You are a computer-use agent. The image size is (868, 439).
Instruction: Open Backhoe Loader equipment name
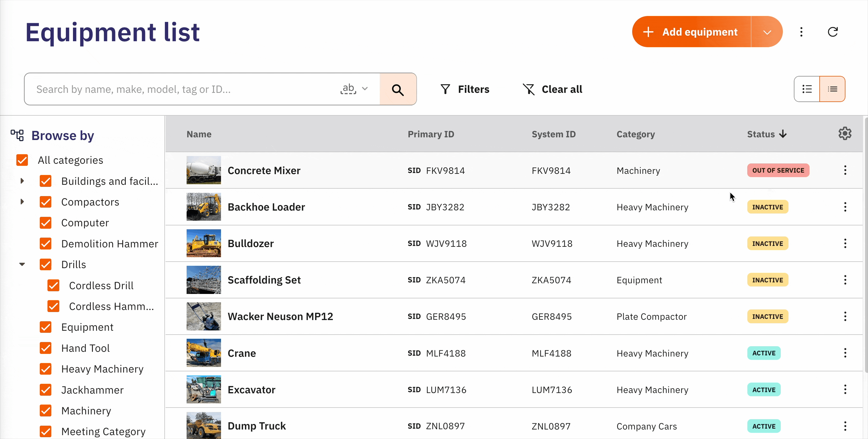coord(266,207)
